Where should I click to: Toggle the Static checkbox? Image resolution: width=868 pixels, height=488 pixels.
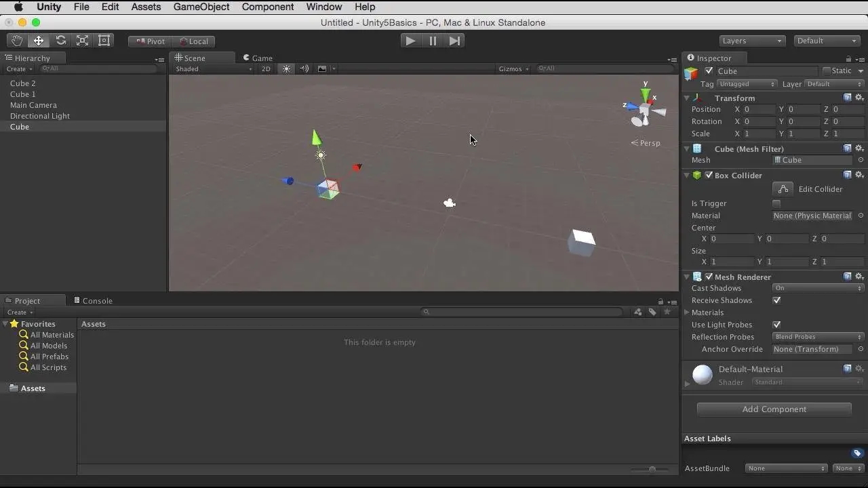827,71
